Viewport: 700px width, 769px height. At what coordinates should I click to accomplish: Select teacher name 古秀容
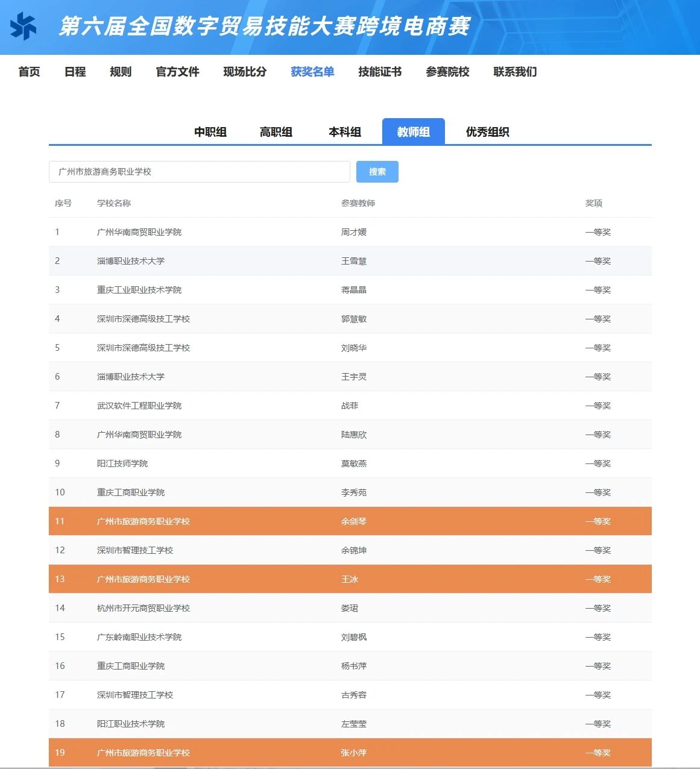[354, 695]
